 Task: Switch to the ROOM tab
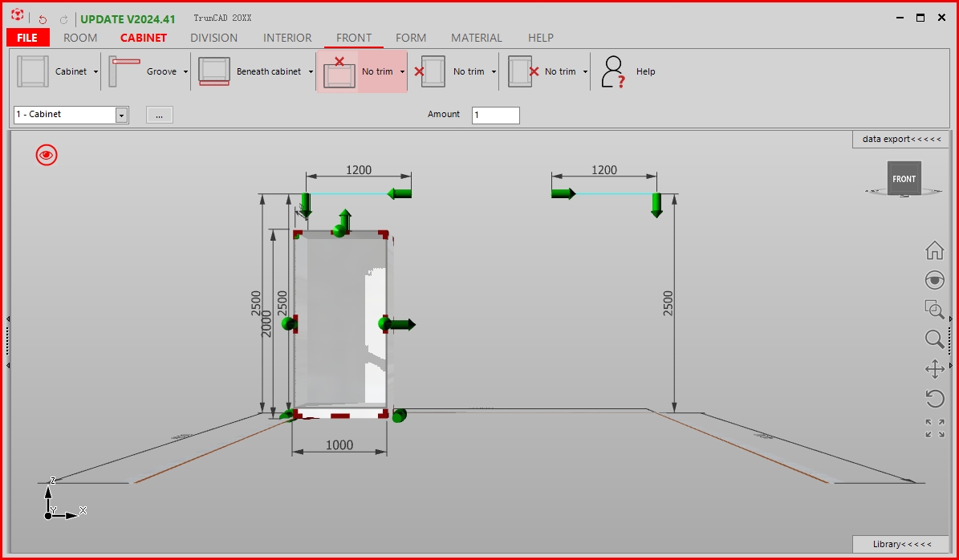pos(80,38)
